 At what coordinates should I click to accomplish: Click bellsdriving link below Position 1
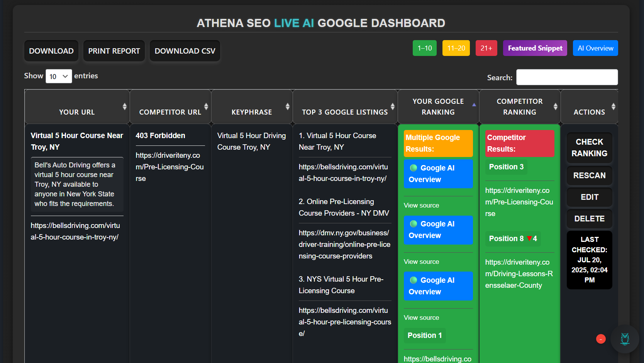point(437,359)
